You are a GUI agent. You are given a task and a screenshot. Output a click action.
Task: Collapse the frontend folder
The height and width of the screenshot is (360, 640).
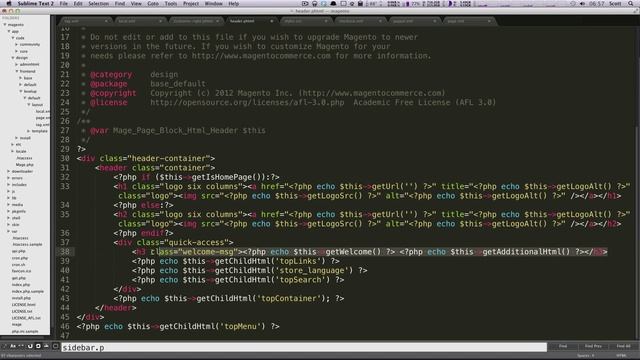(x=17, y=71)
